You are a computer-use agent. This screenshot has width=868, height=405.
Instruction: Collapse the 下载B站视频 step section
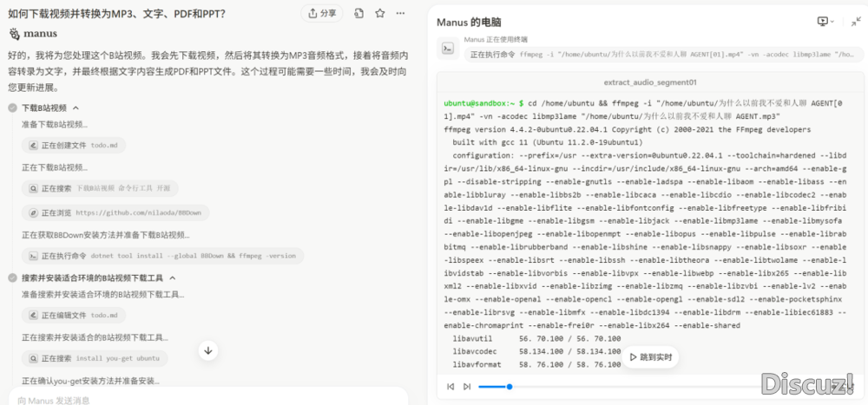76,108
